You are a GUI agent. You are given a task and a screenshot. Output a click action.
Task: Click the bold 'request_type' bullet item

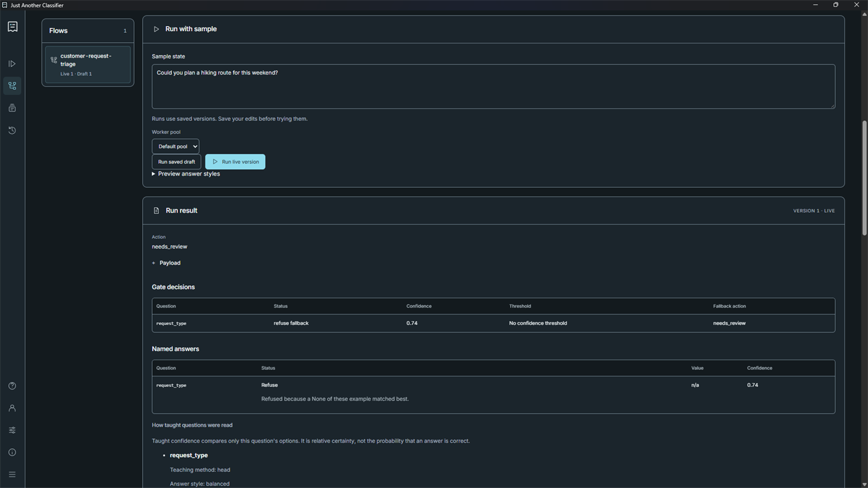point(189,455)
